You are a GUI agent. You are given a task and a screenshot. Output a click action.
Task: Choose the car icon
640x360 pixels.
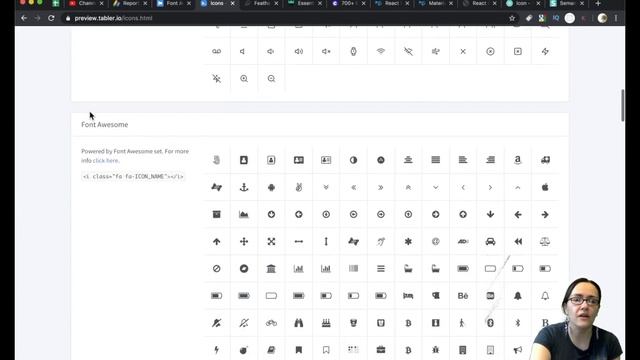click(490, 242)
